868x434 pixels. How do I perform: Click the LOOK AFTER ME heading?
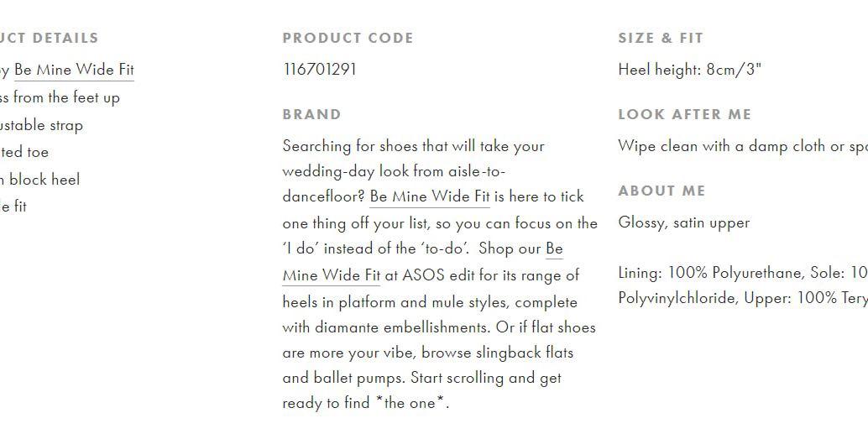coord(685,114)
